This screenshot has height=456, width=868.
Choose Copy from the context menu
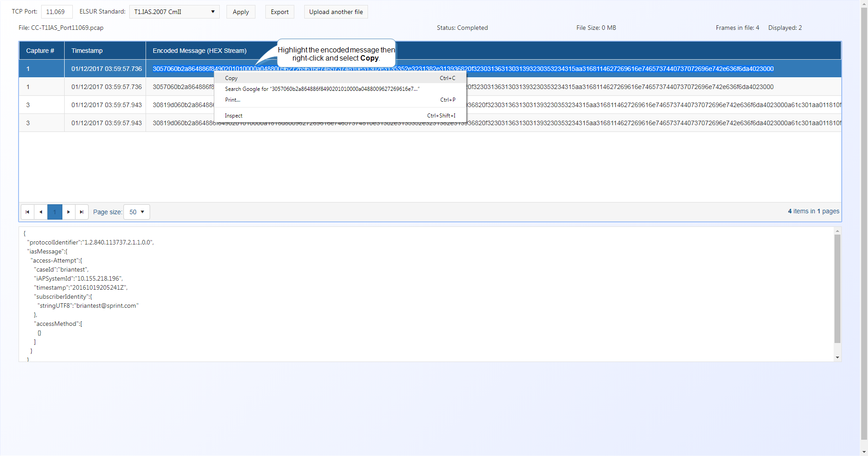[231, 78]
